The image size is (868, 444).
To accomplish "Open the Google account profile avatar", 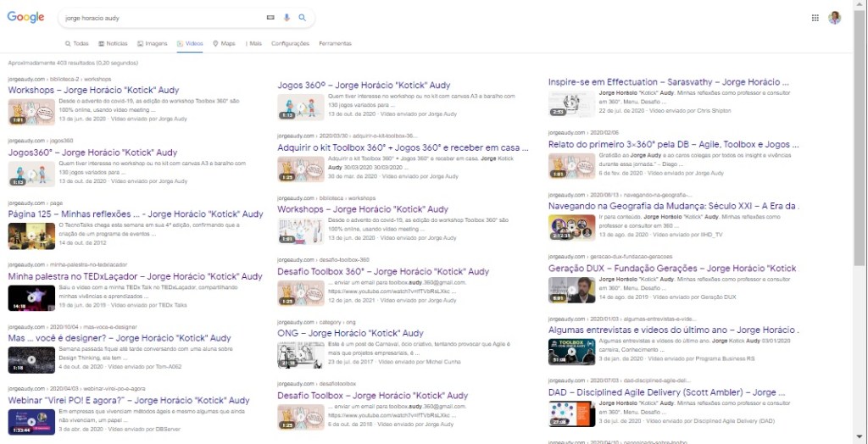I will pyautogui.click(x=835, y=18).
